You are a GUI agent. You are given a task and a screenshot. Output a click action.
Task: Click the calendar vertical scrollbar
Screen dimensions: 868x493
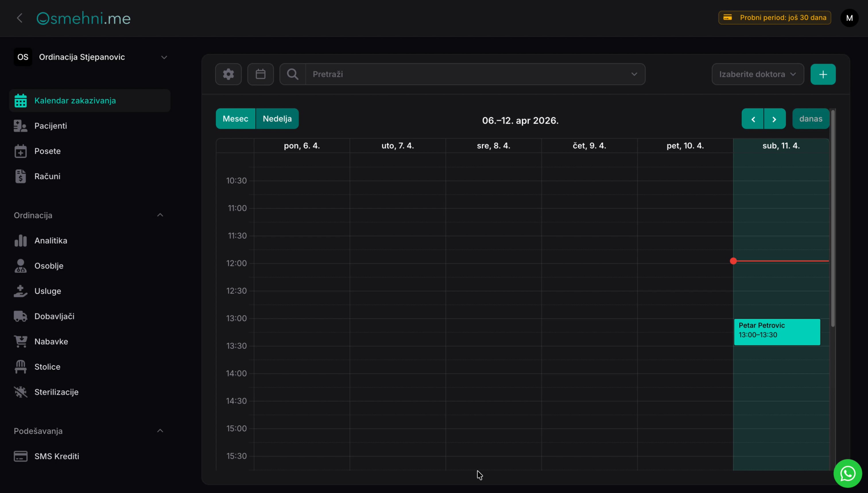[x=833, y=218]
